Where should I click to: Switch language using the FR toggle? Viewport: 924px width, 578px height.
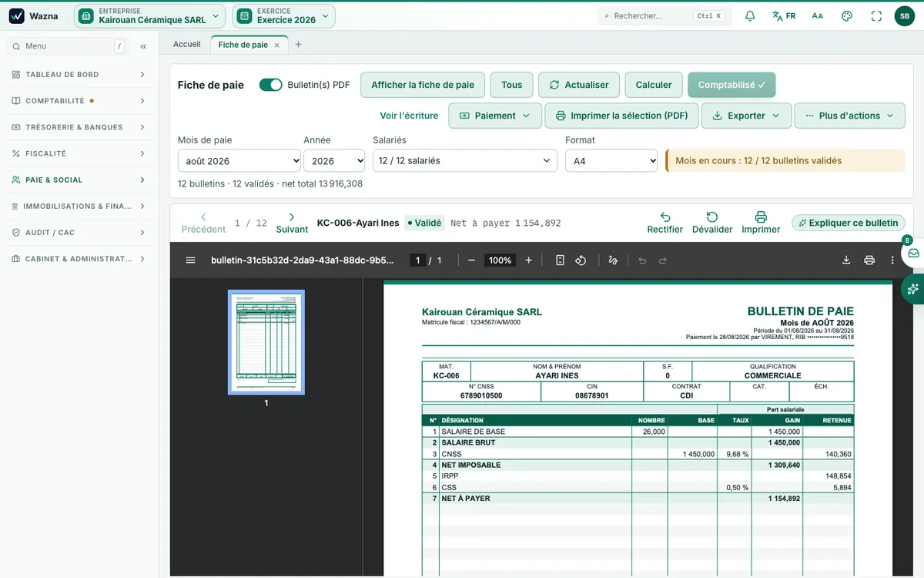coord(784,16)
